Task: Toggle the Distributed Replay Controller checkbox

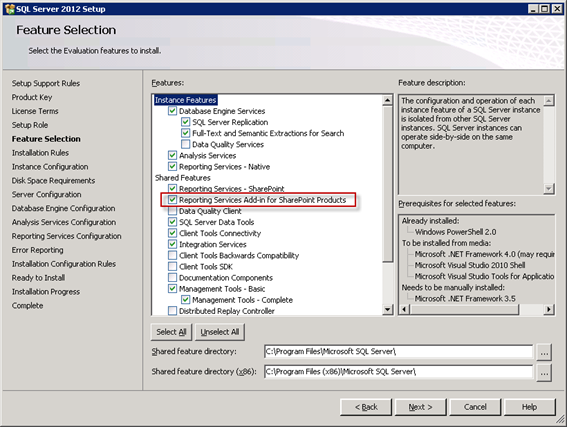Action: [x=172, y=311]
